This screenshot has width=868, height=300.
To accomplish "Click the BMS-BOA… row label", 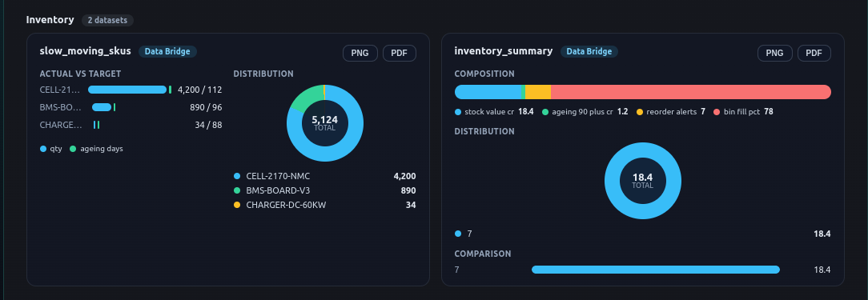I will coord(61,107).
